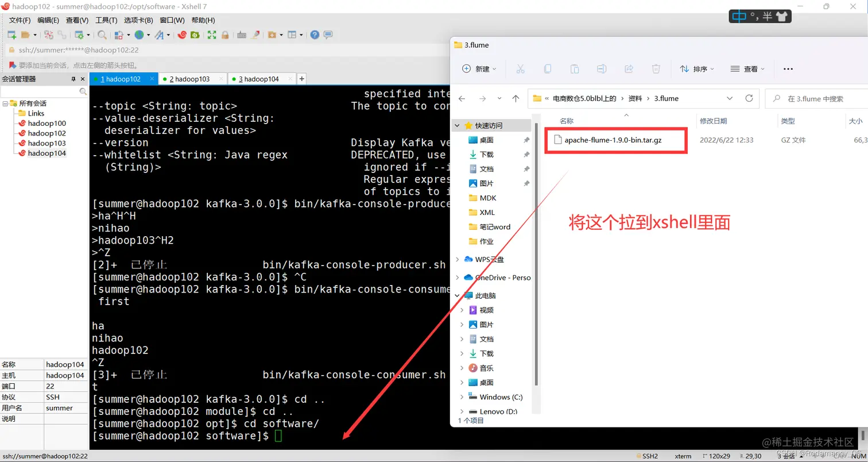Click the Full Screen arrows icon

[212, 34]
